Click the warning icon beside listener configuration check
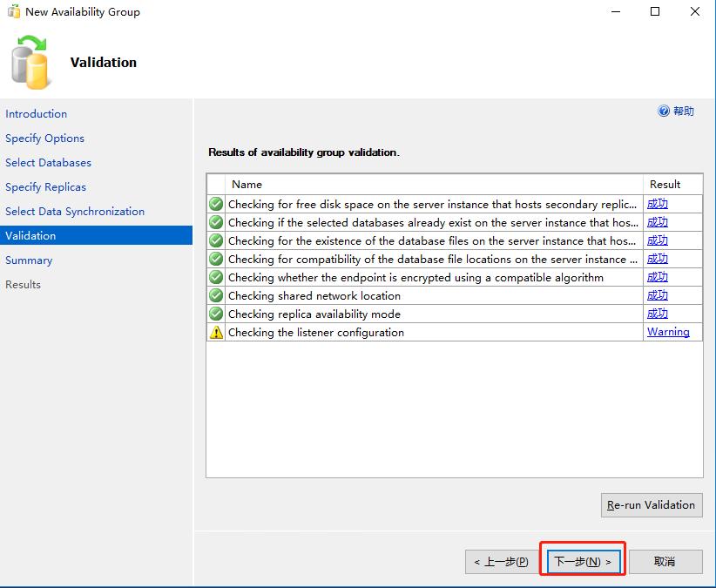Viewport: 716px width, 588px height. [x=216, y=332]
